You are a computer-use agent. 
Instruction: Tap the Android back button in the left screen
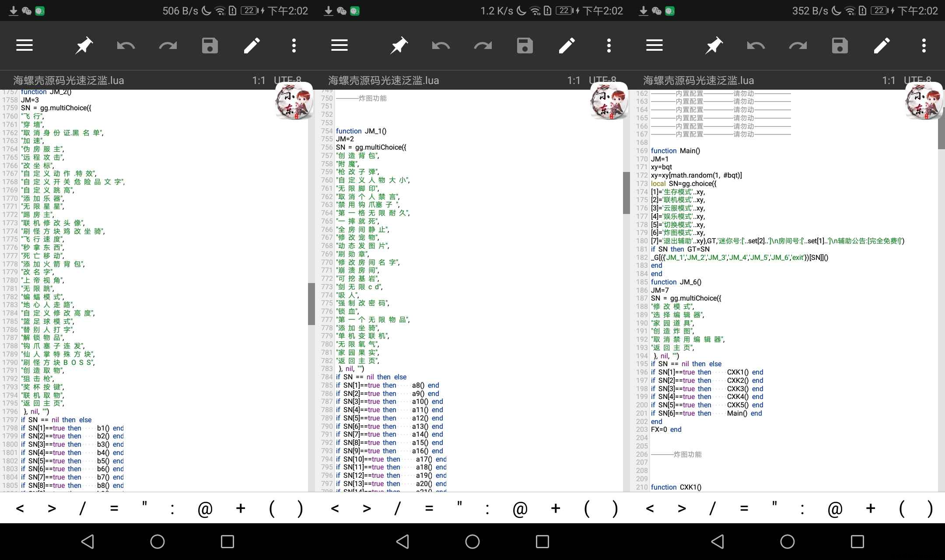(x=87, y=542)
